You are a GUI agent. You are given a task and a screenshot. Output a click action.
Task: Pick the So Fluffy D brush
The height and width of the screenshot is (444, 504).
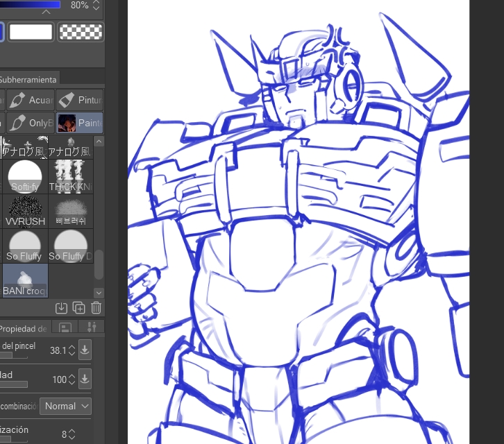click(70, 246)
